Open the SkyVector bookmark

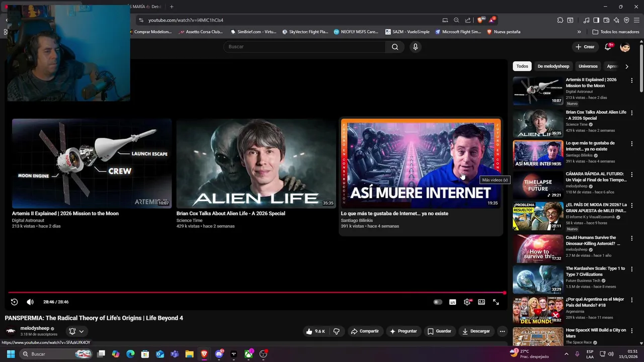(x=305, y=32)
